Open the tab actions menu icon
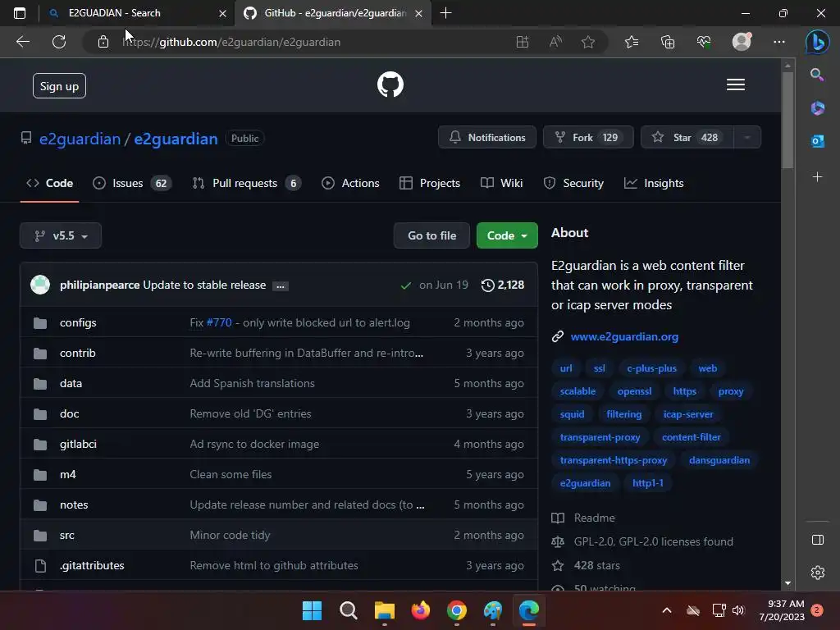The width and height of the screenshot is (840, 630). point(20,13)
